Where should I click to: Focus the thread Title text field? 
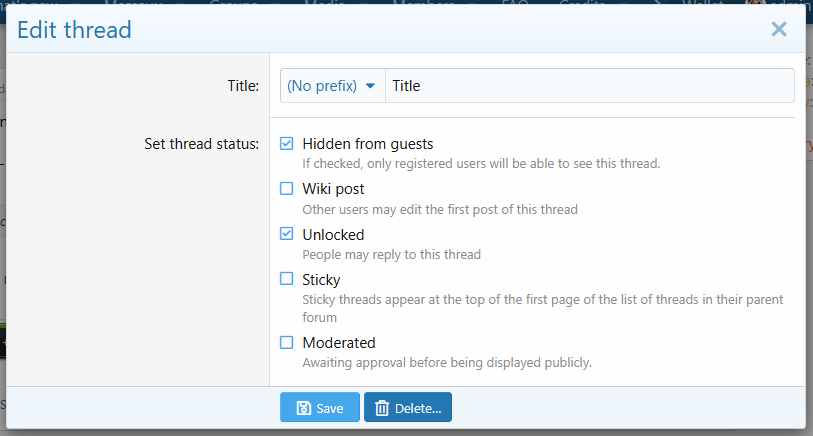pyautogui.click(x=590, y=86)
